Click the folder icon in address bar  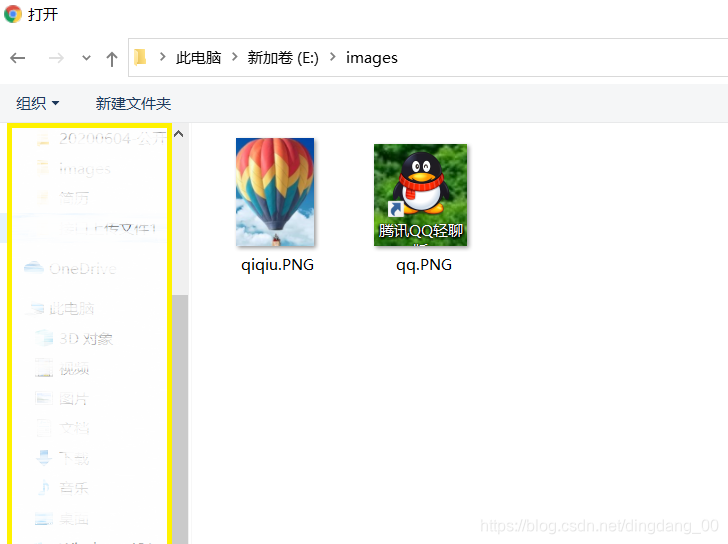(x=140, y=58)
